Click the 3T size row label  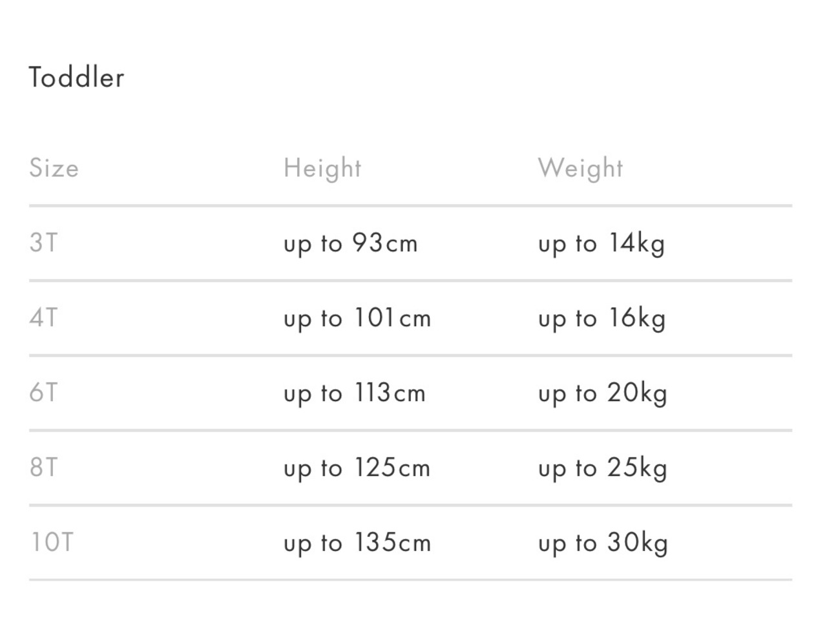pos(43,243)
